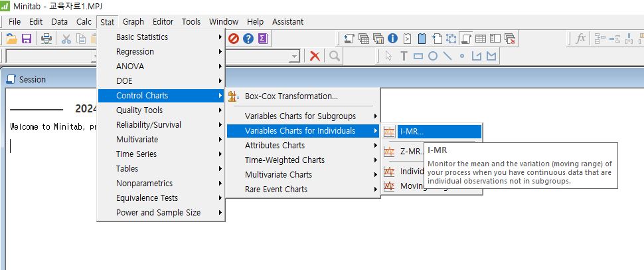Open Variables Charts for Subgroups

pos(303,116)
